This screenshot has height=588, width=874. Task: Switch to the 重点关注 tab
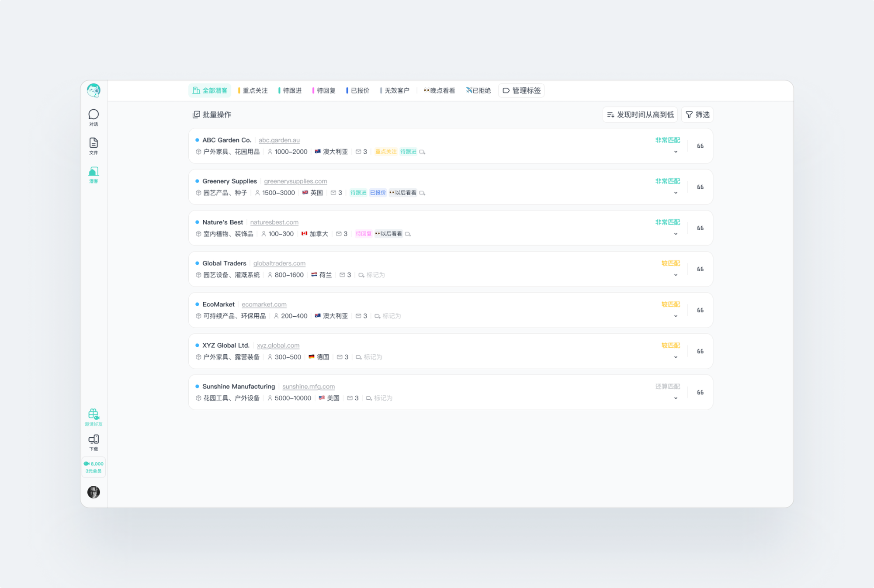(x=253, y=90)
